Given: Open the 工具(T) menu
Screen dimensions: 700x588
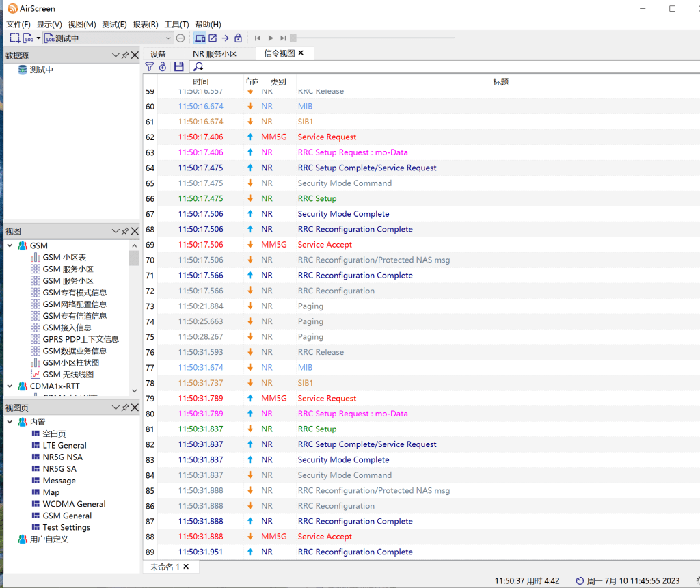Looking at the screenshot, I should (x=176, y=24).
